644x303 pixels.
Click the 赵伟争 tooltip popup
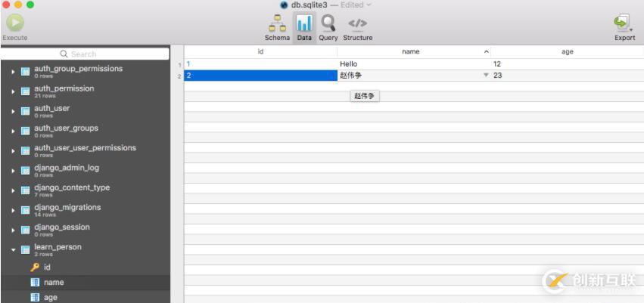click(x=365, y=97)
